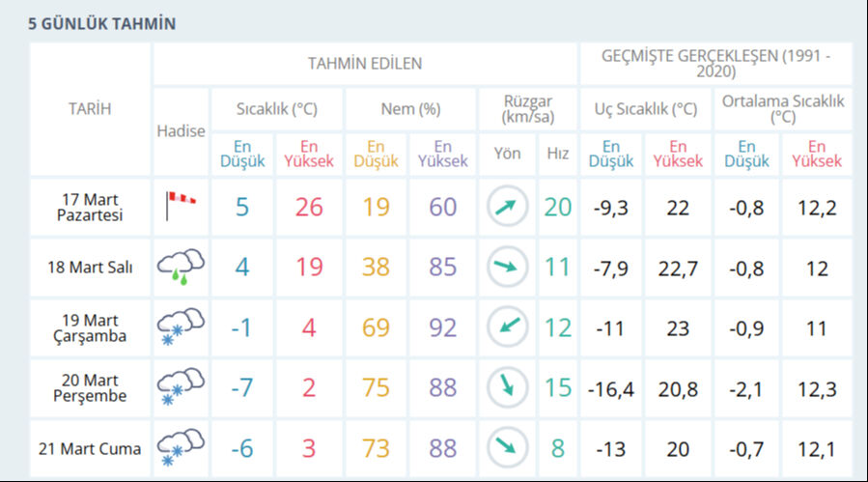
Task: Click the average high 12,1 for 21 Mart
Action: click(817, 449)
